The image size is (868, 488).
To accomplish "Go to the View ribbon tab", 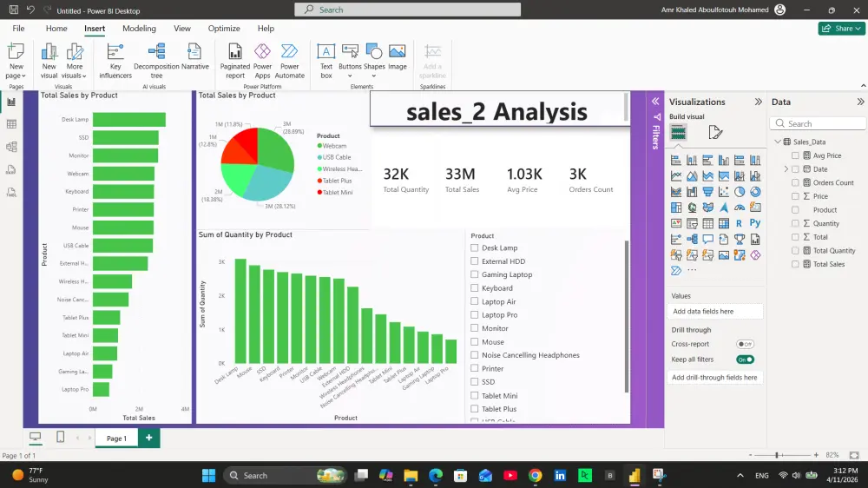I will click(182, 29).
